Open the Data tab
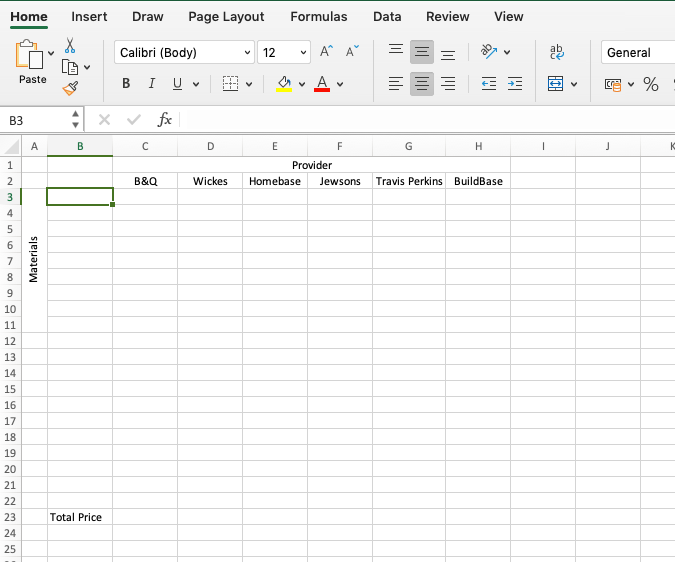 [387, 16]
